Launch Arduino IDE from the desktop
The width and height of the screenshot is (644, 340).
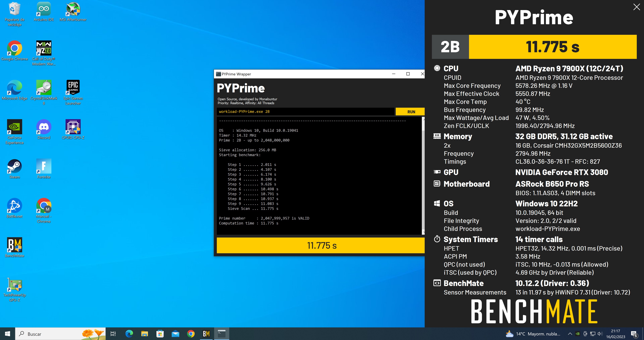(44, 12)
